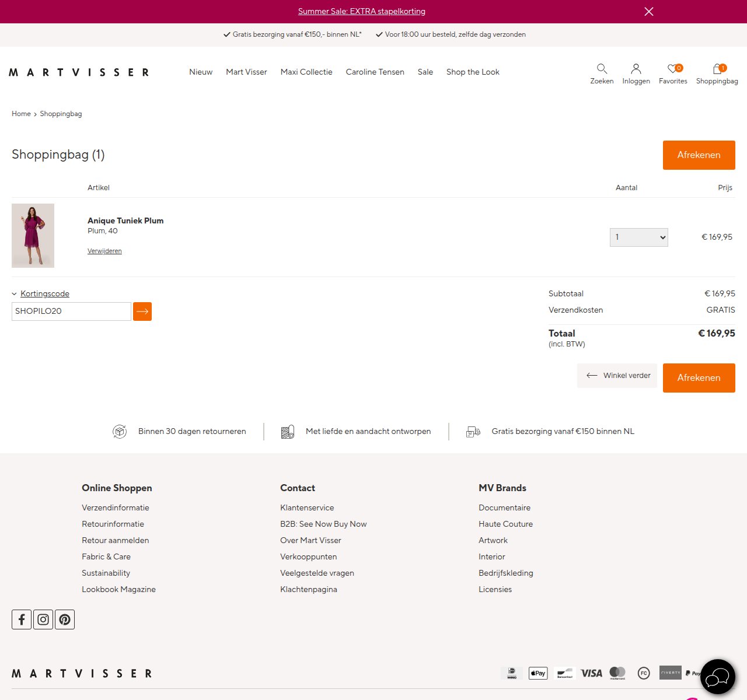The height and width of the screenshot is (700, 747).
Task: Open Documentaire footer link
Action: point(504,508)
